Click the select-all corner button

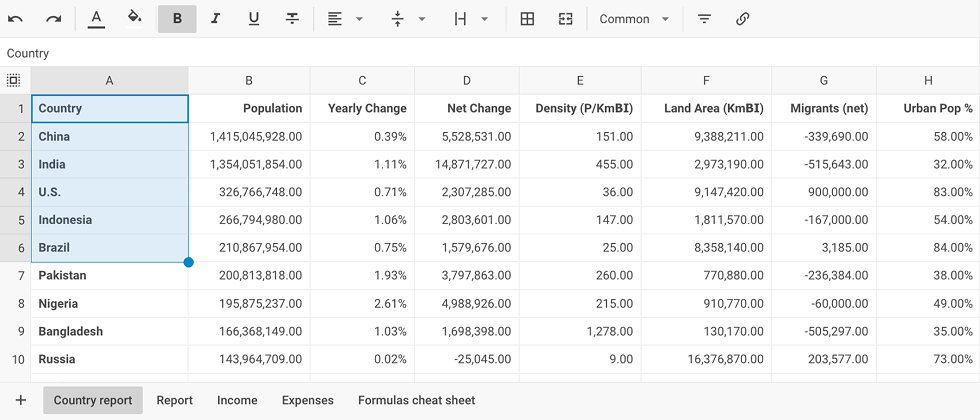(14, 81)
